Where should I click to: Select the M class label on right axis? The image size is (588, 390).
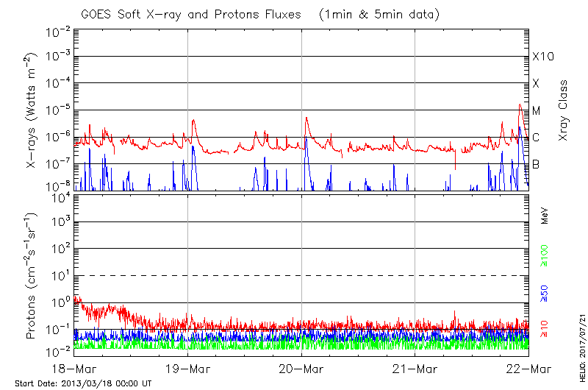537,110
